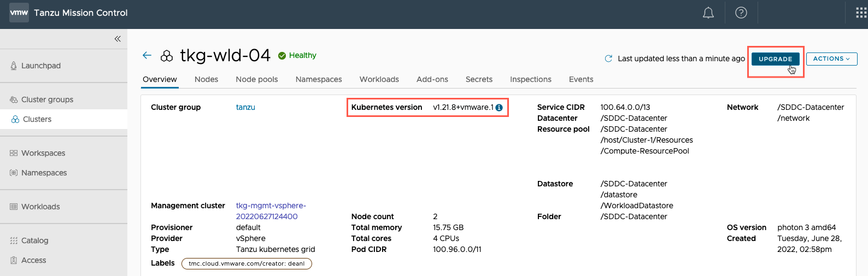Switch to the Events tab
Screen dimensions: 868x276
coord(581,79)
